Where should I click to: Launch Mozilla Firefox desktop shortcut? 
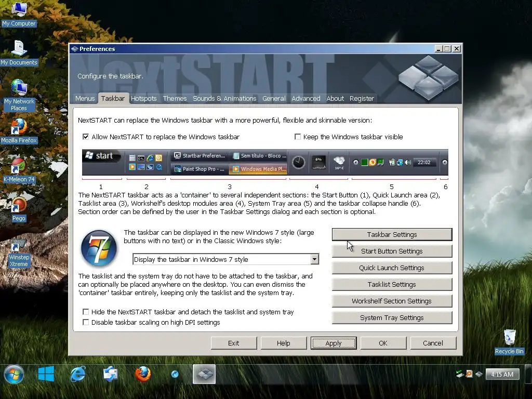(19, 130)
